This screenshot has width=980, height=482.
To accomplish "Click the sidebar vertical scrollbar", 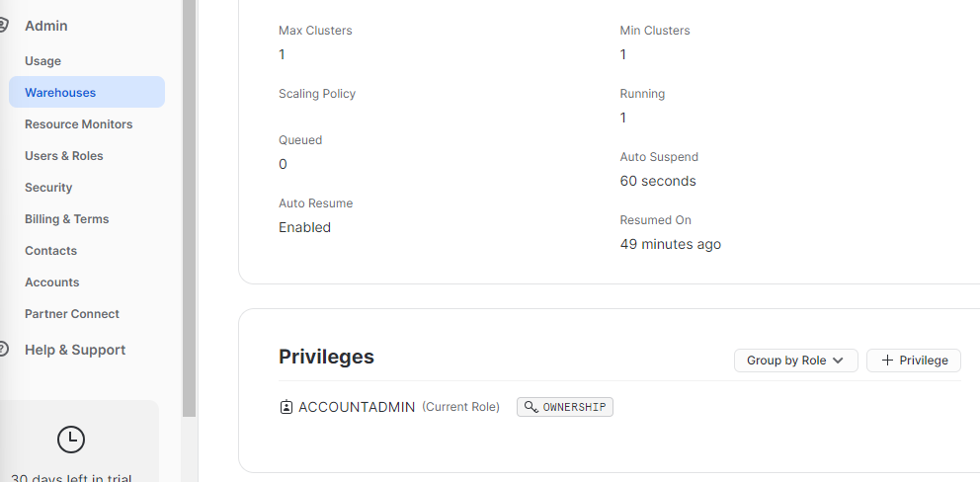I will (x=190, y=208).
